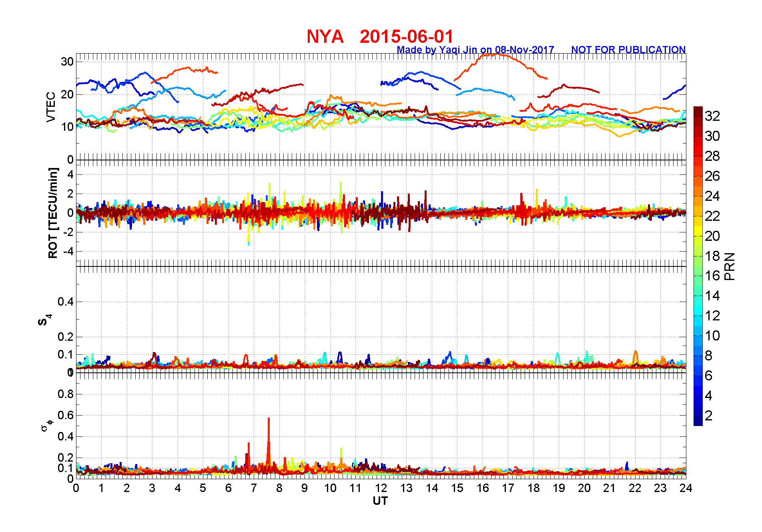Select tick value 0.8 on the σφ axis

(x=66, y=394)
